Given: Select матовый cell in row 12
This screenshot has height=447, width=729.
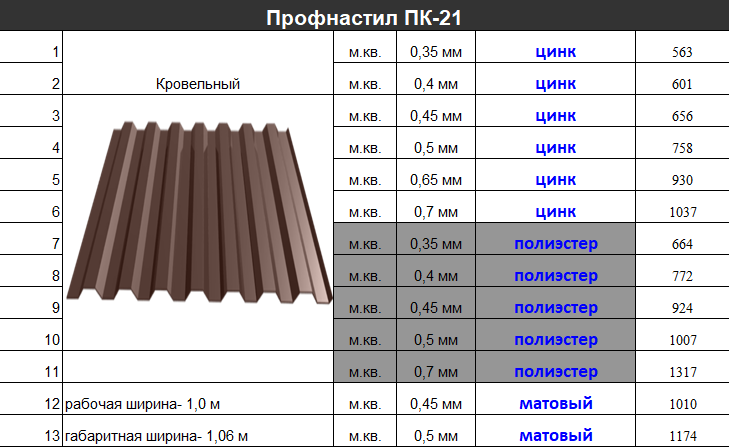Looking at the screenshot, I should click(x=556, y=399).
